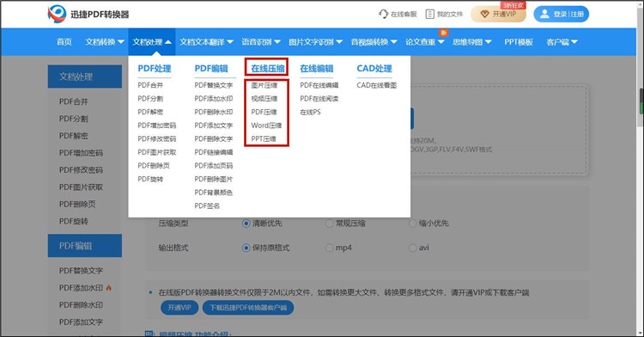Open 我的文件 file icon

point(429,14)
